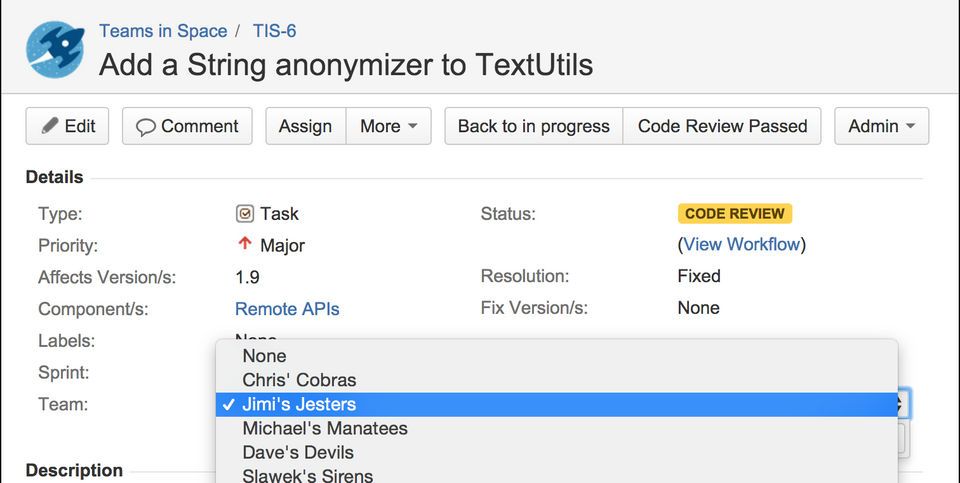Click the Edit button
This screenshot has width=960, height=483.
click(x=68, y=126)
